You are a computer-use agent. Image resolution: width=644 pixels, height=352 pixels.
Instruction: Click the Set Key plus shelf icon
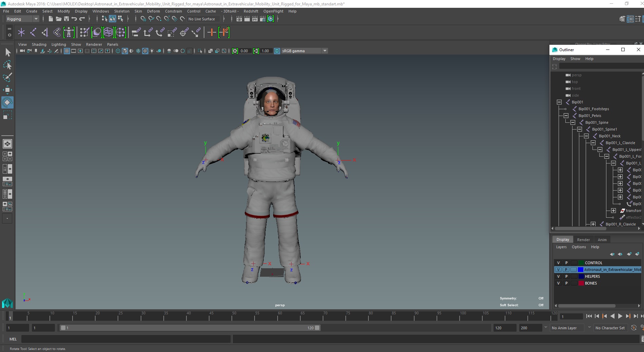tap(212, 33)
